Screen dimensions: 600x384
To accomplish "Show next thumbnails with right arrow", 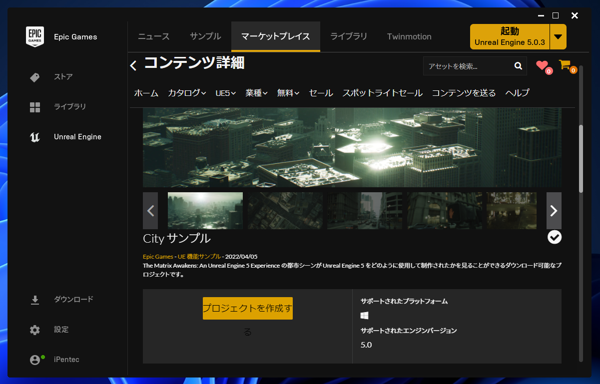I will [554, 211].
